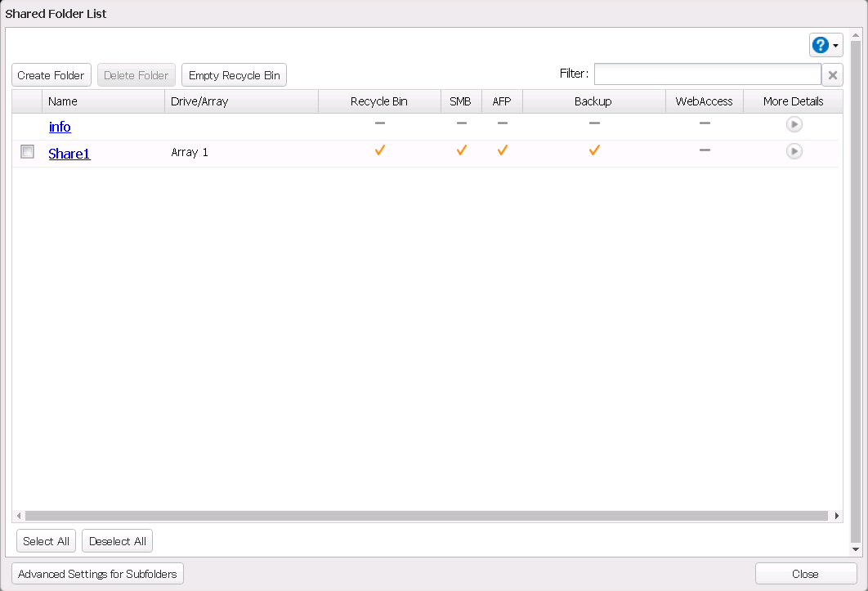Open Advanced Settings for Subfolders

97,574
